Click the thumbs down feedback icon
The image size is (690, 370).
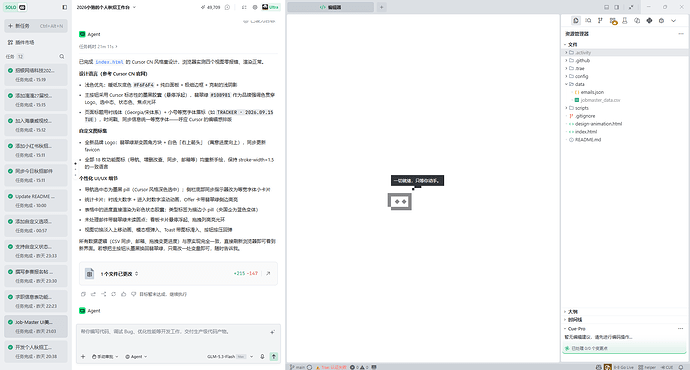click(133, 294)
